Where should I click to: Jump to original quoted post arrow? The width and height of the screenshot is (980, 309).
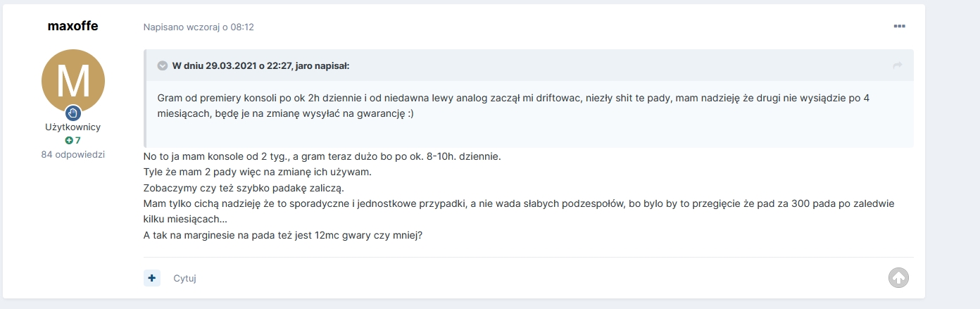pos(898,65)
